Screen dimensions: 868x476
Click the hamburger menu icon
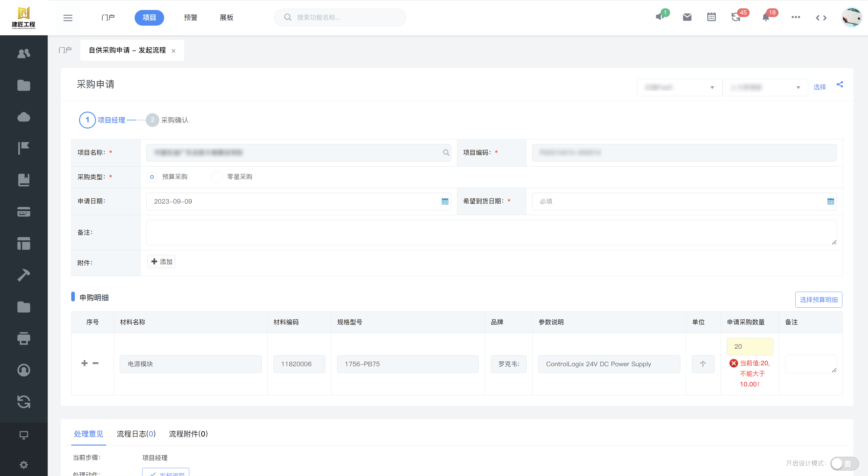[x=68, y=18]
